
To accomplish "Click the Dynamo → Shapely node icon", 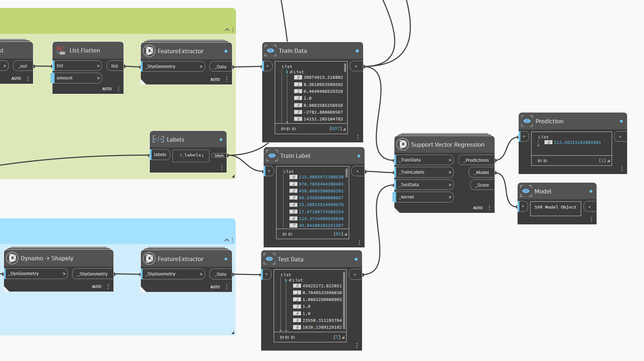I will [x=12, y=258].
